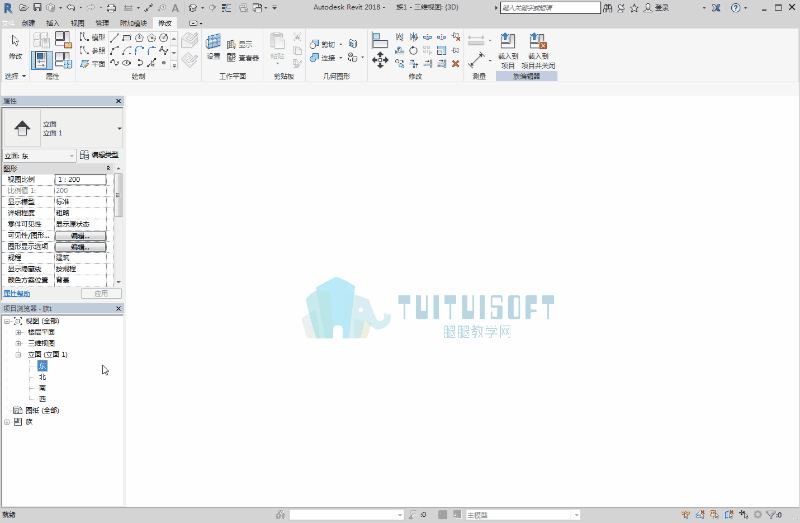Select the Move four-arrow tool
Screen dimensions: 800x523
(x=380, y=60)
